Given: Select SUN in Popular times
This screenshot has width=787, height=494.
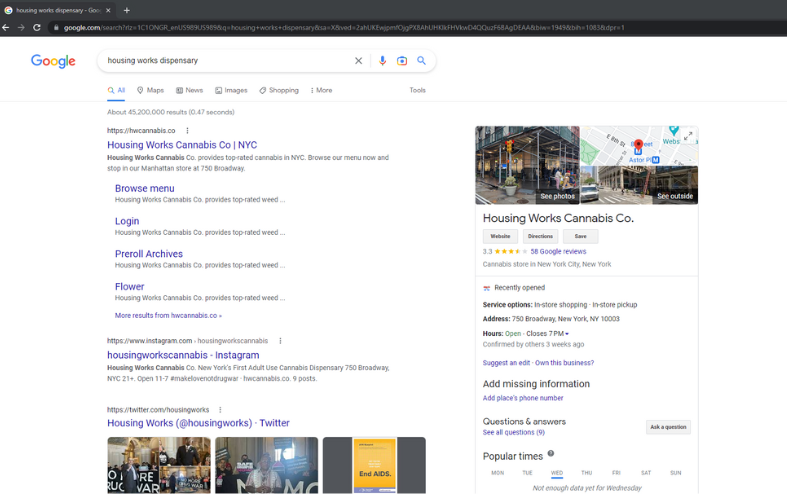Looking at the screenshot, I should (x=676, y=473).
